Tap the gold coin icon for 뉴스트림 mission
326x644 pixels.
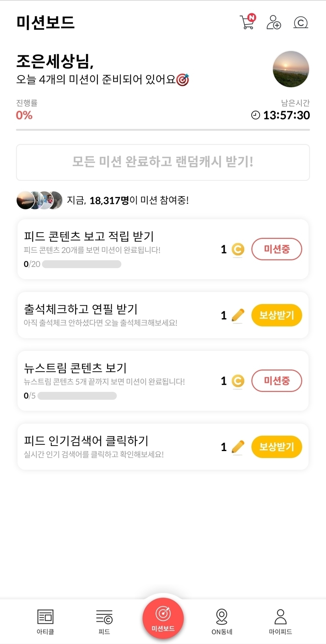pos(238,381)
